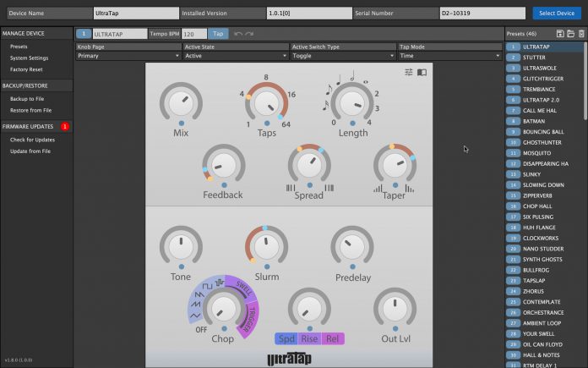The height and width of the screenshot is (368, 588).
Task: Open the Active Switch Type dropdown
Action: pos(342,56)
